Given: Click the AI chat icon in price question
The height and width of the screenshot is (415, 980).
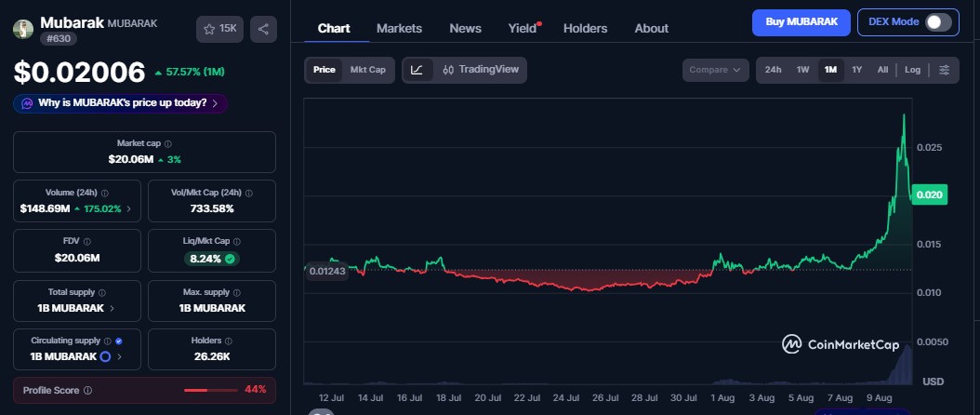Looking at the screenshot, I should [27, 103].
